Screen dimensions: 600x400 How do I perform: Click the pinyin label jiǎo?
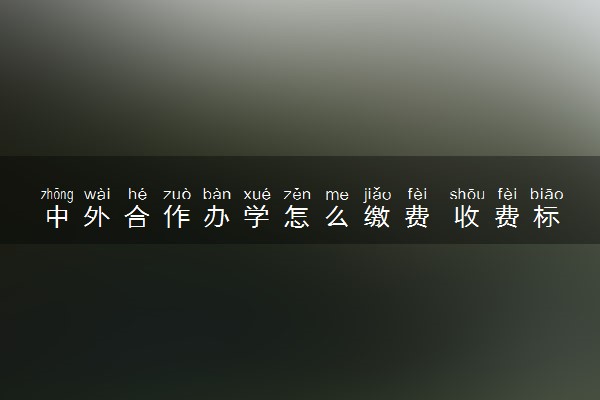(377, 194)
